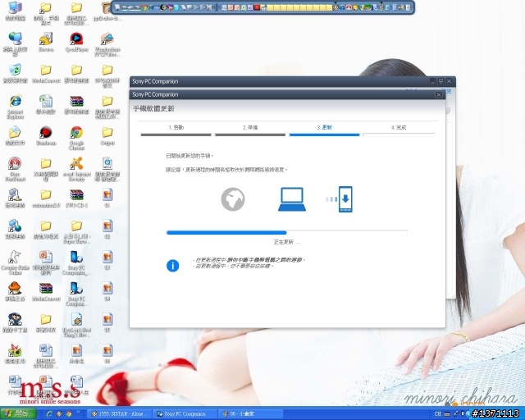Click the globe internet status icon
This screenshot has height=420, width=525.
click(233, 199)
